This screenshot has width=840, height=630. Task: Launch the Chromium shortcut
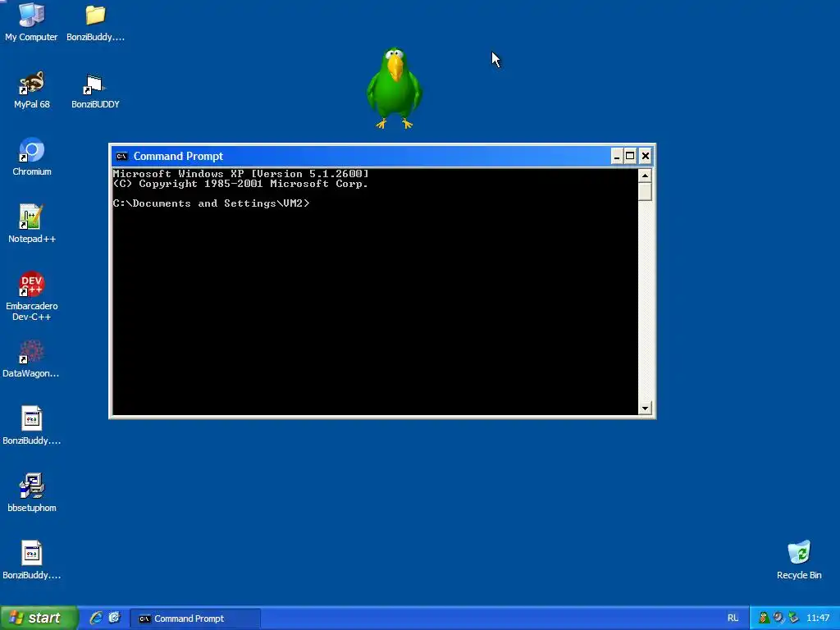click(x=32, y=157)
